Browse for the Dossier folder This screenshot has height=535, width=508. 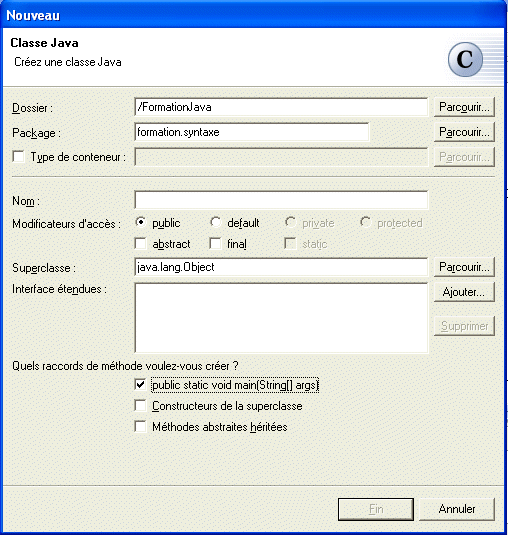[x=464, y=107]
